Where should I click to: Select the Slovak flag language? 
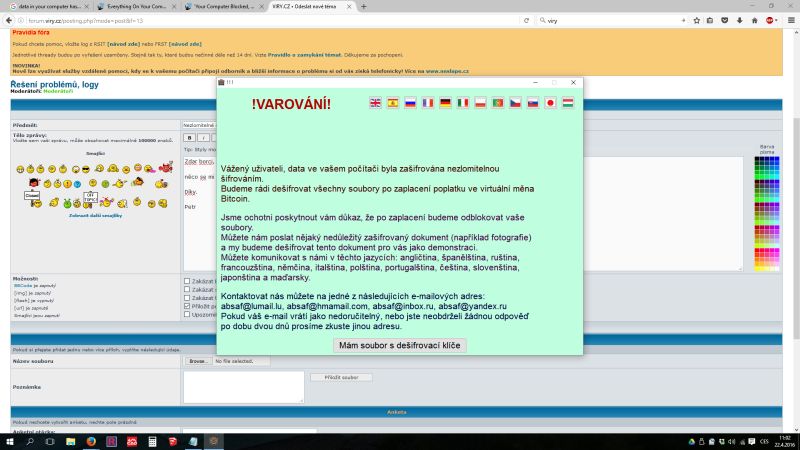tap(533, 103)
